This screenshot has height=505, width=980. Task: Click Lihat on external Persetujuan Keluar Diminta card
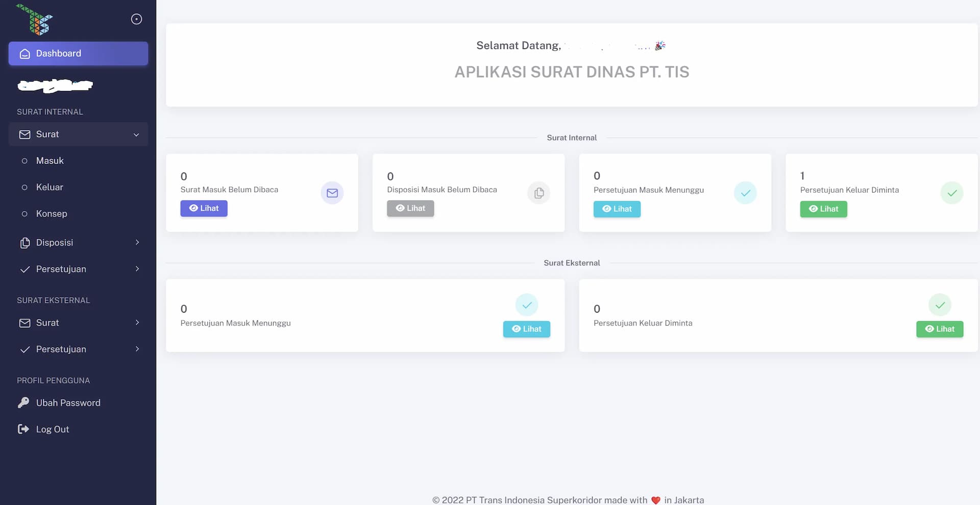point(940,329)
